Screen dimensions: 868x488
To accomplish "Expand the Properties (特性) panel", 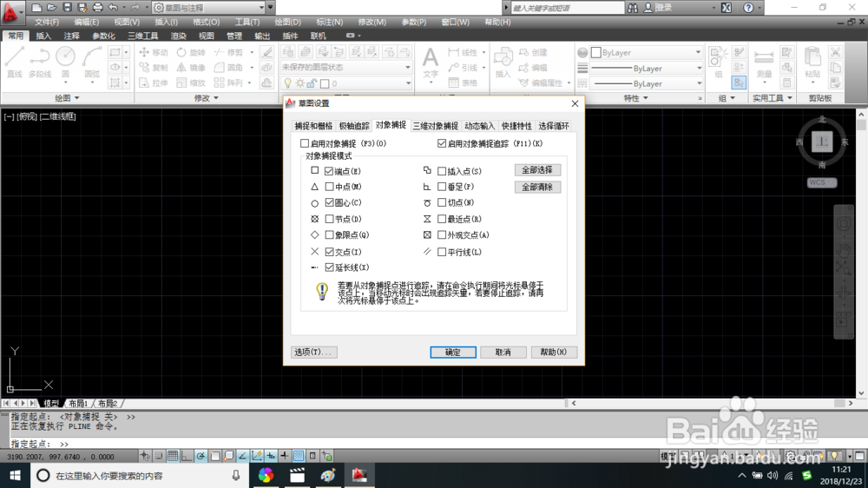I will 635,98.
